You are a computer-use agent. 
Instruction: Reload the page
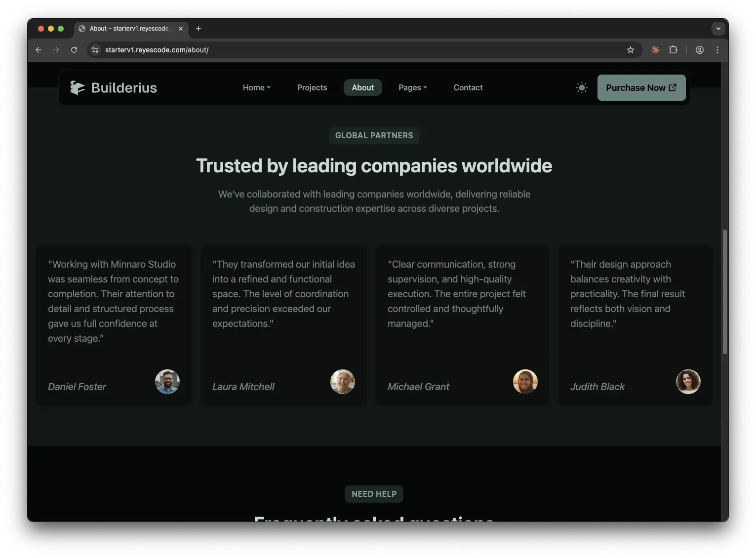(74, 50)
